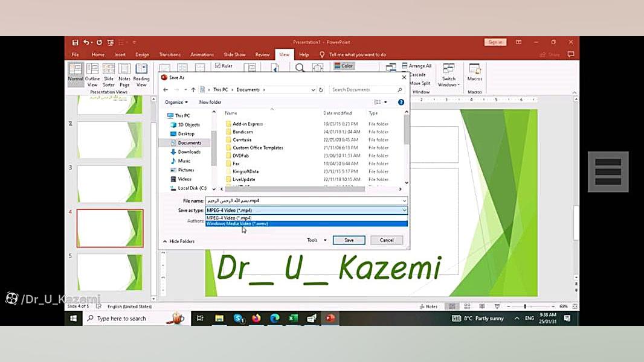
Task: Open the Design ribbon tab
Action: coord(142,54)
